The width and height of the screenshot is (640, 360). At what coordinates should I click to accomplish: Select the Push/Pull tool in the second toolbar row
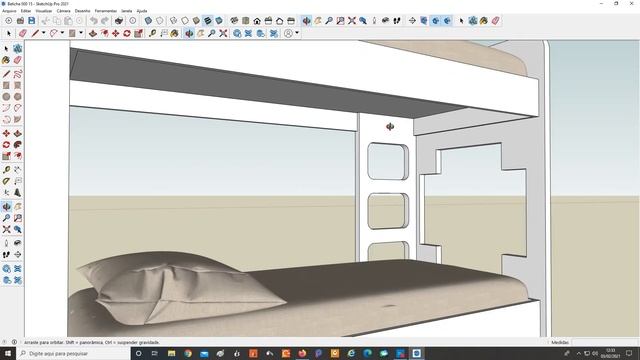click(93, 33)
